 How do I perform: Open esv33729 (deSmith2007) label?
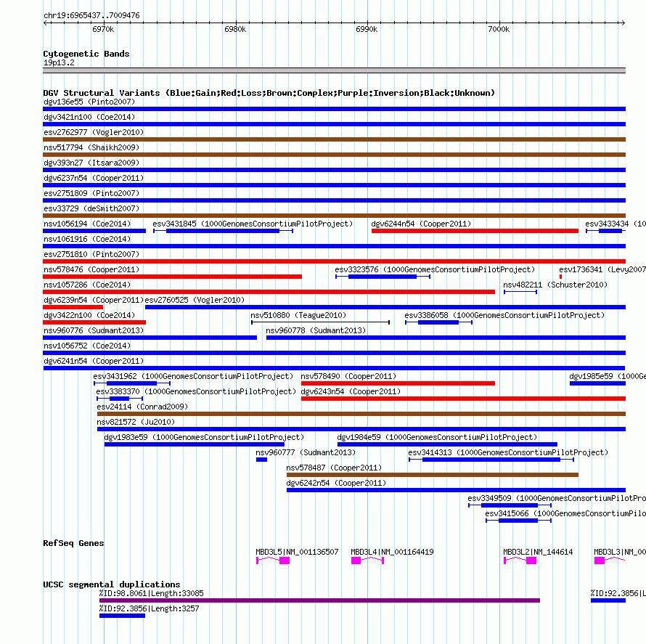click(x=91, y=208)
